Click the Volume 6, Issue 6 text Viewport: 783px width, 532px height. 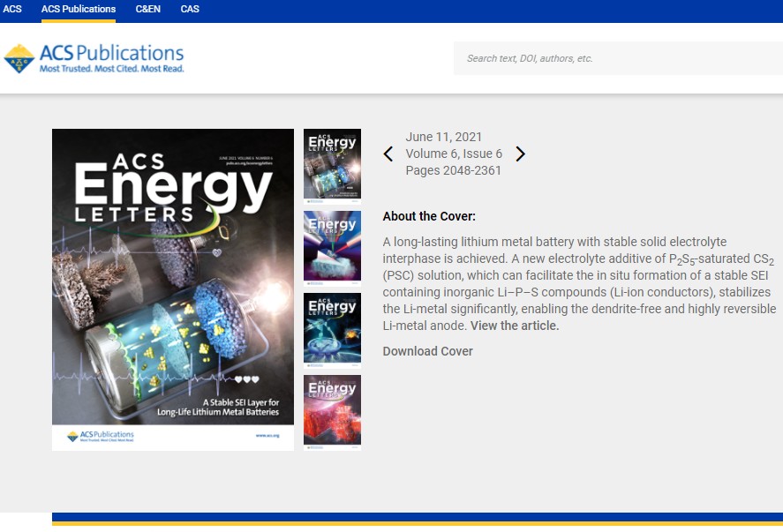[454, 154]
